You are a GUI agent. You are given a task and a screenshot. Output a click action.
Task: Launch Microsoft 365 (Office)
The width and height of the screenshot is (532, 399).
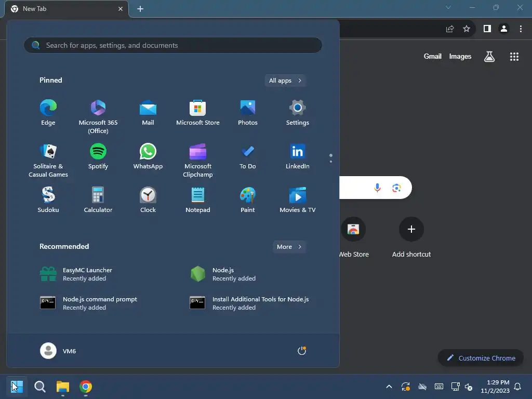[98, 116]
